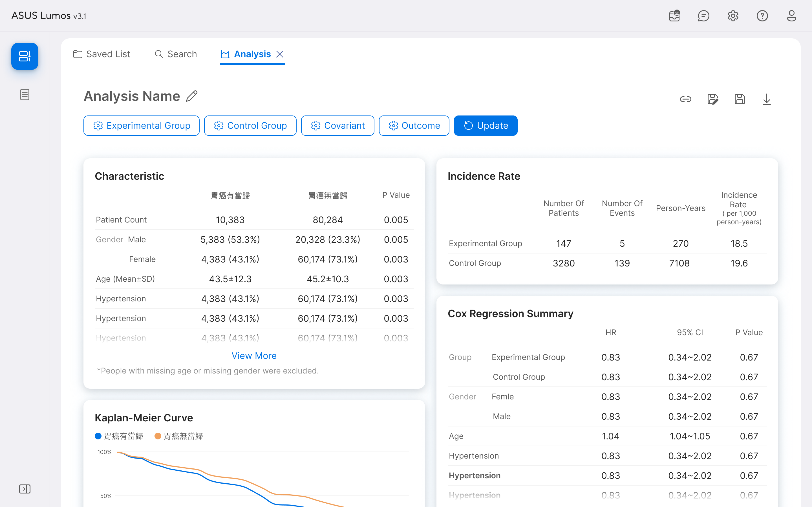The image size is (812, 507).
Task: Open Experimental Group settings
Action: pos(141,126)
